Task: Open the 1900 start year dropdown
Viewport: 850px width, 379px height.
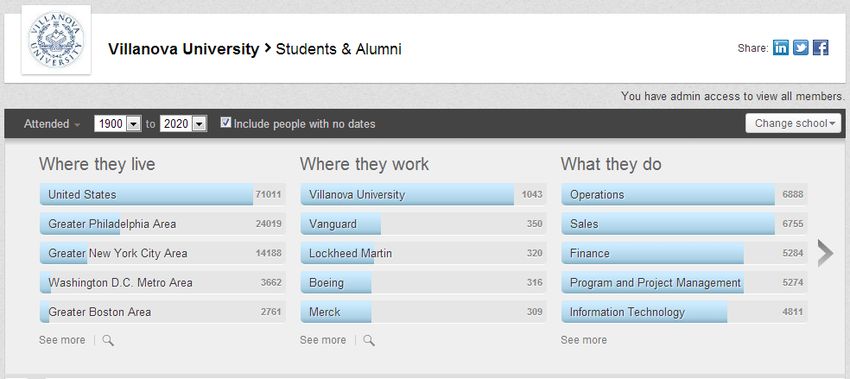Action: tap(118, 124)
